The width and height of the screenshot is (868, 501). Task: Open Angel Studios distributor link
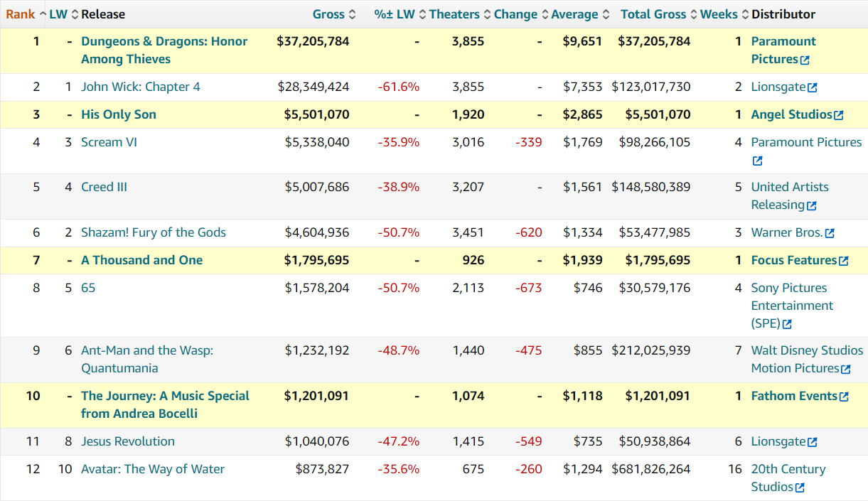coord(792,114)
